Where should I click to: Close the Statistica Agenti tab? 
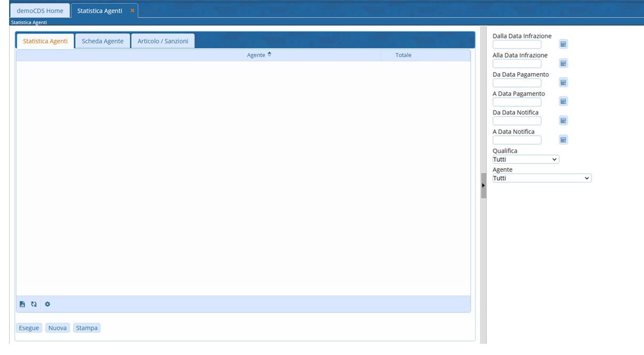[133, 11]
